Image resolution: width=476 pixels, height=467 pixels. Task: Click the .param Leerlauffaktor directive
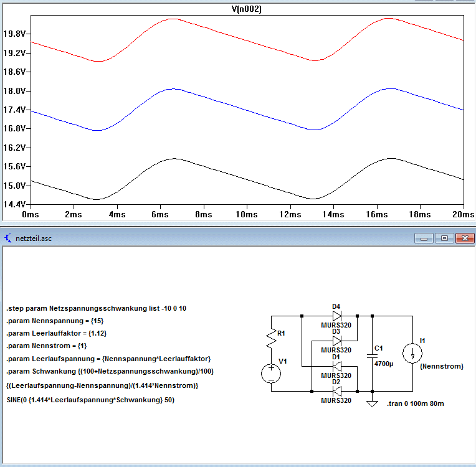pos(57,333)
